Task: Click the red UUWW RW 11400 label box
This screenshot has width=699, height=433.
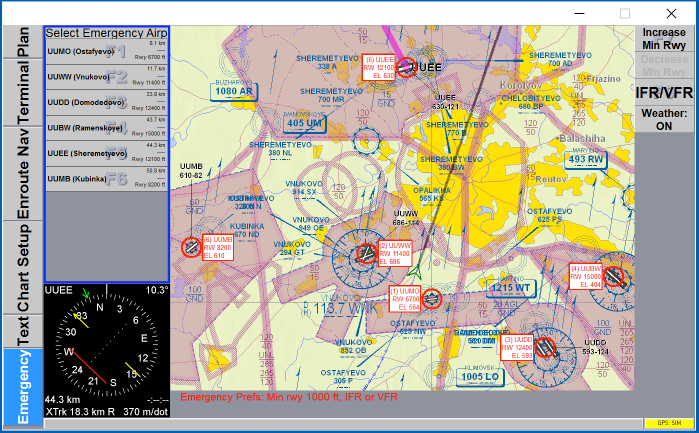Action: 394,254
